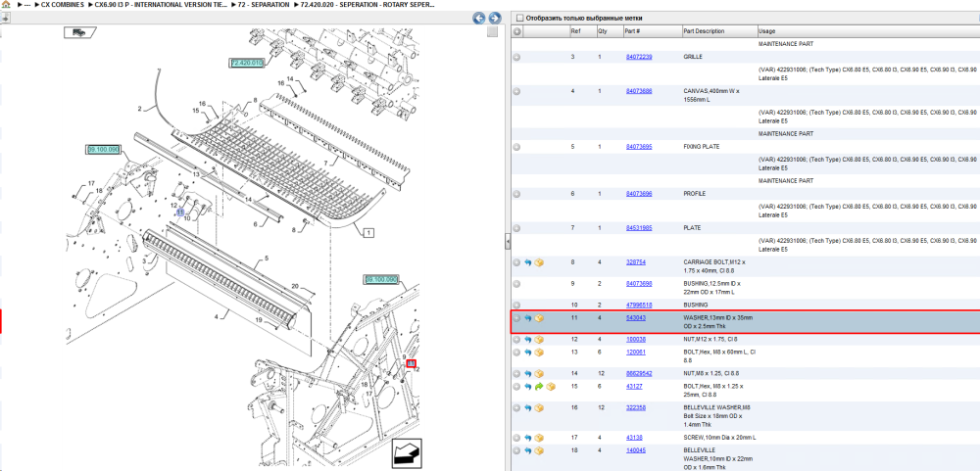Click the package icon on BOLT 43127 row

[551, 387]
